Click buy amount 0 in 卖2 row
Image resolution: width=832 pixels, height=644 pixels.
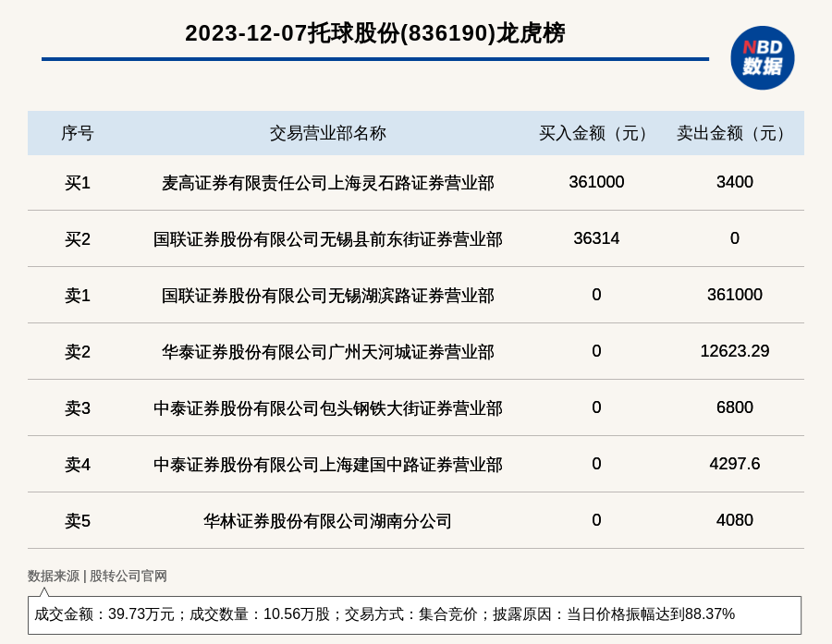596,351
